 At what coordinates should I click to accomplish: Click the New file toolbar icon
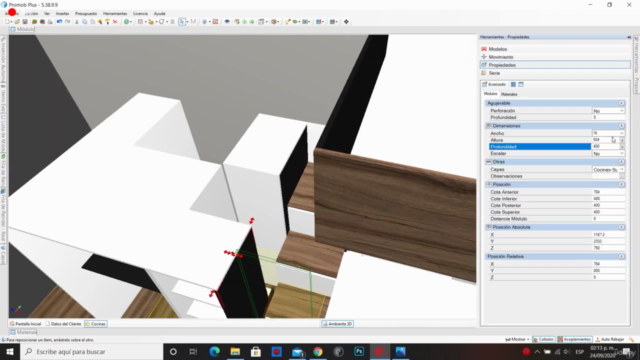tap(7, 22)
